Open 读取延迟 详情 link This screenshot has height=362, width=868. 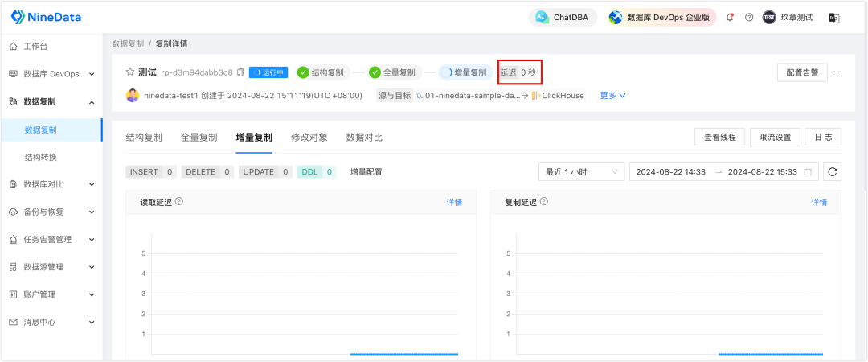coord(454,203)
